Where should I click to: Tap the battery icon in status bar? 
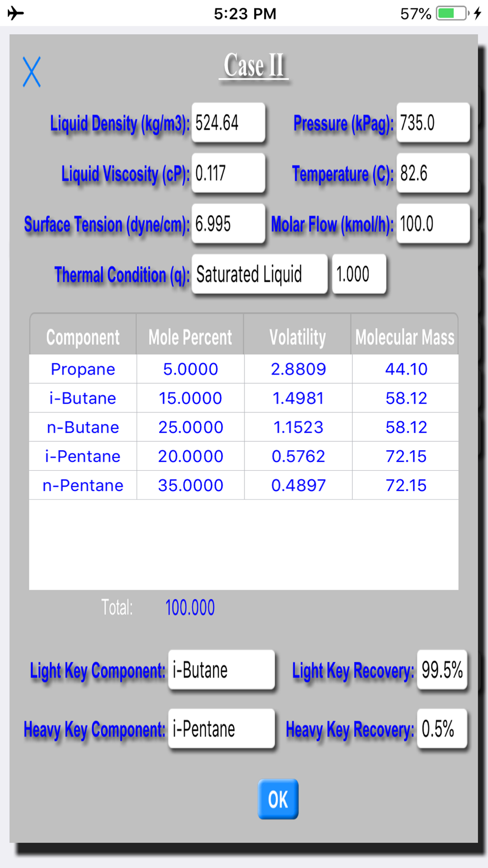(452, 13)
